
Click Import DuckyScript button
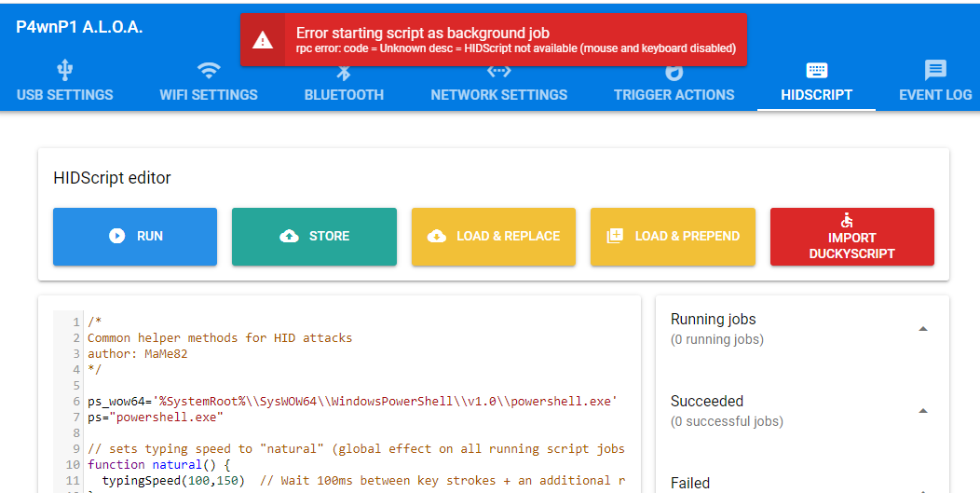(x=851, y=237)
